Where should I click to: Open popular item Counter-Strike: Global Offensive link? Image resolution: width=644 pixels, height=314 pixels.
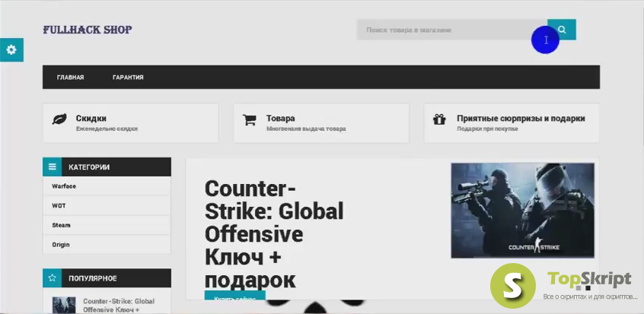pos(119,306)
